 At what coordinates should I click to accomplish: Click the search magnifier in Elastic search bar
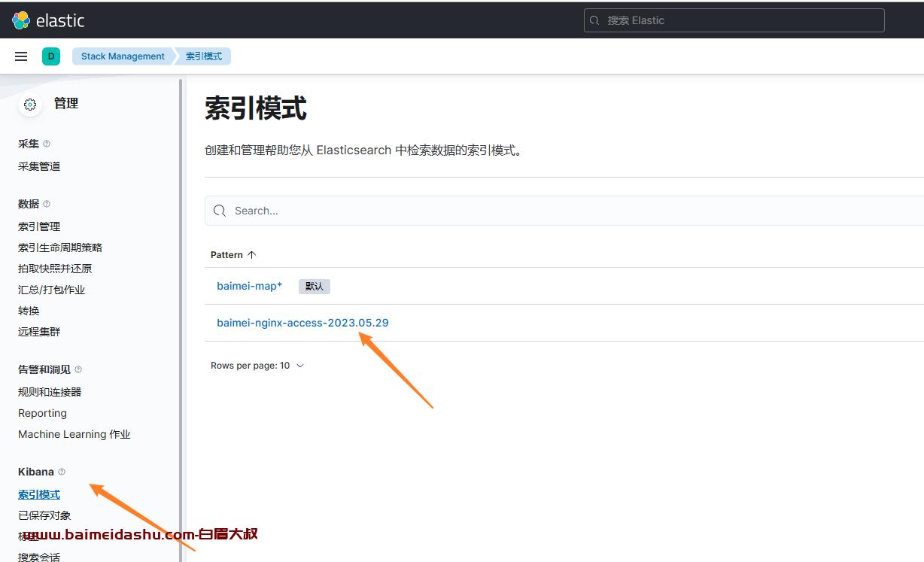coord(594,20)
